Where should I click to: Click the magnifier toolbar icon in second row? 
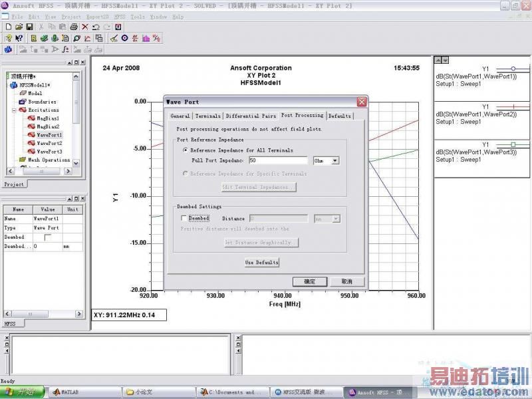[76, 39]
